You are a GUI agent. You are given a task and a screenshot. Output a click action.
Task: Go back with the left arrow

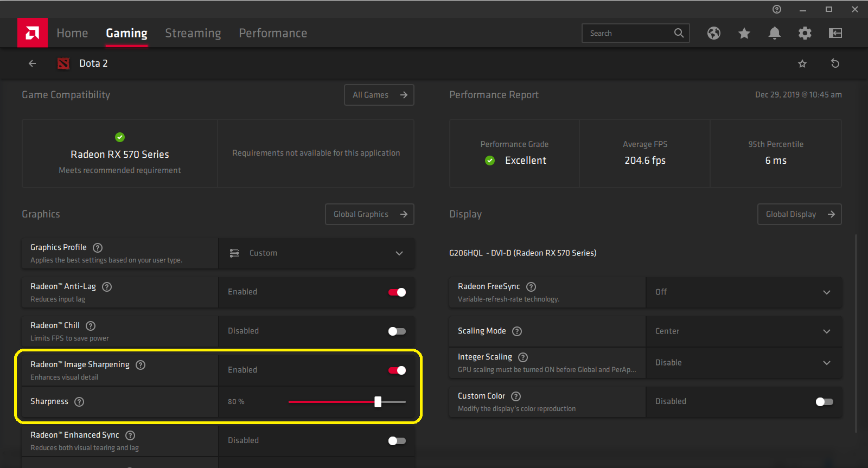click(33, 63)
